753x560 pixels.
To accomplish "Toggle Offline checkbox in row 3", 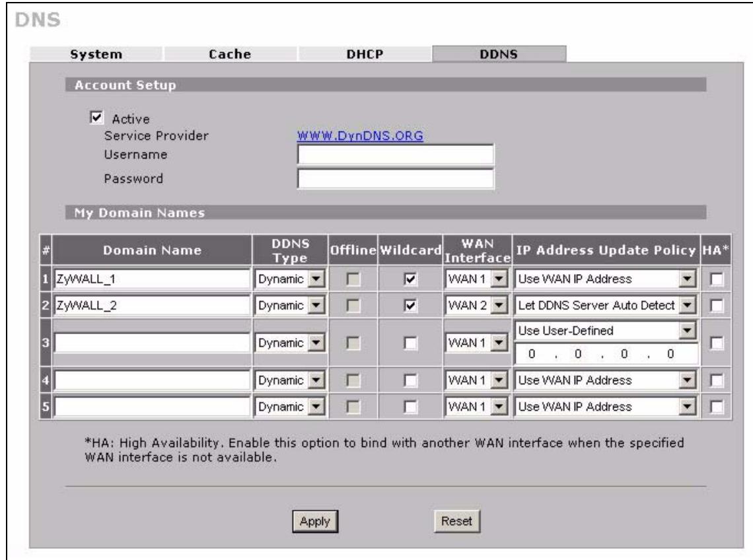I will point(353,343).
